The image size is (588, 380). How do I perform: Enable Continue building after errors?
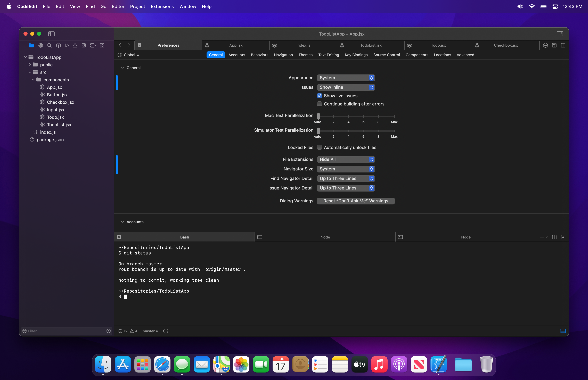(320, 104)
